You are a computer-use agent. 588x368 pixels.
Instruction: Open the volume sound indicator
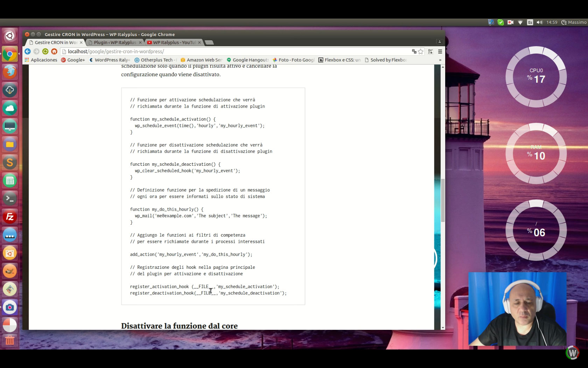539,22
